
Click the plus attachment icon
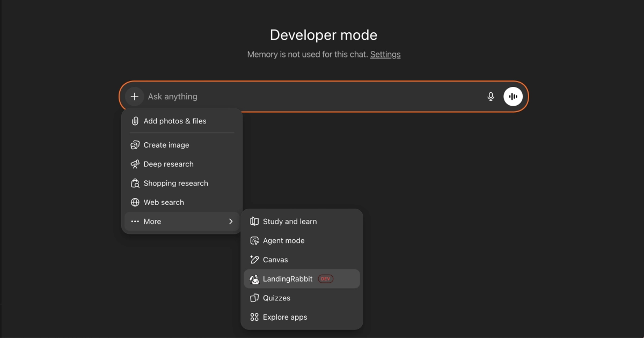(x=134, y=97)
